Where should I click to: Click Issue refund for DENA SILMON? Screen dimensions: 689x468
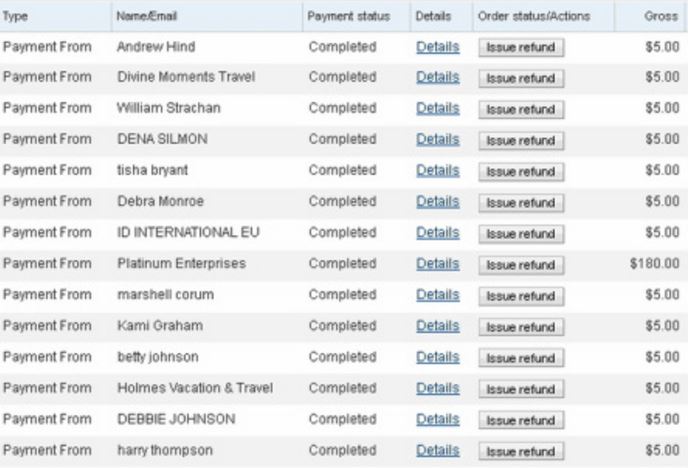click(521, 141)
